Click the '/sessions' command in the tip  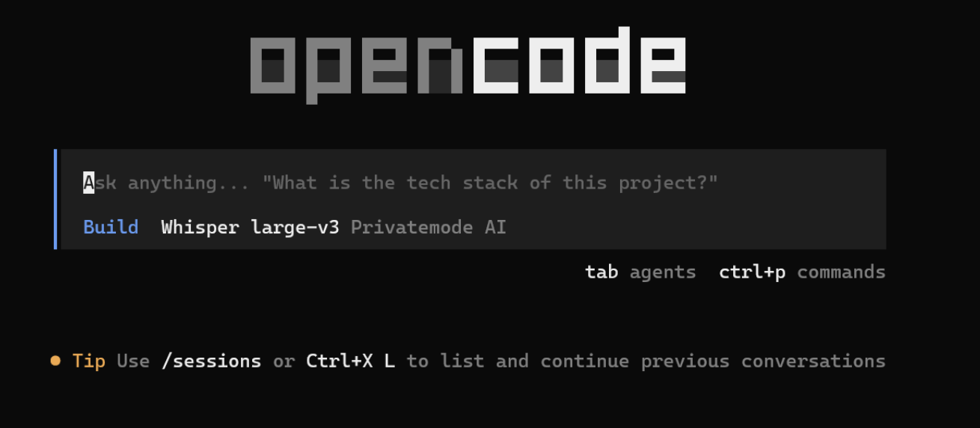coord(211,361)
